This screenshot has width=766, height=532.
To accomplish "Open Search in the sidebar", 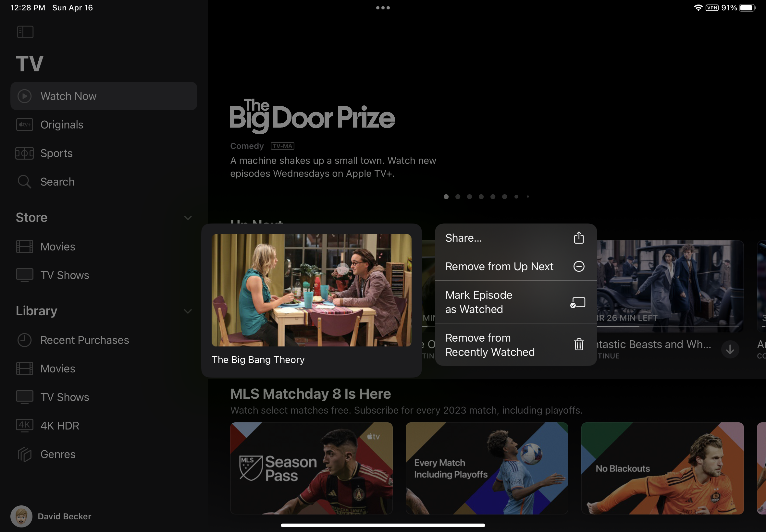I will [x=104, y=182].
